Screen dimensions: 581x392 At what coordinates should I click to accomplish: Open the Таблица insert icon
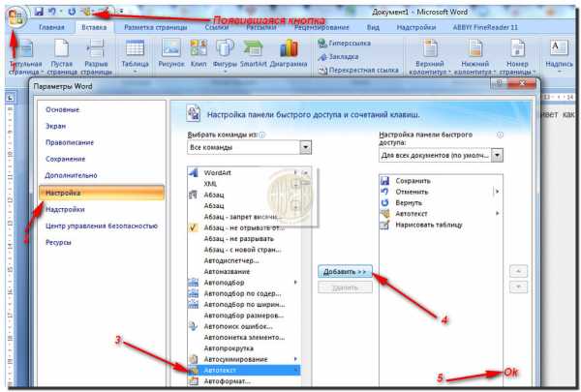[135, 55]
